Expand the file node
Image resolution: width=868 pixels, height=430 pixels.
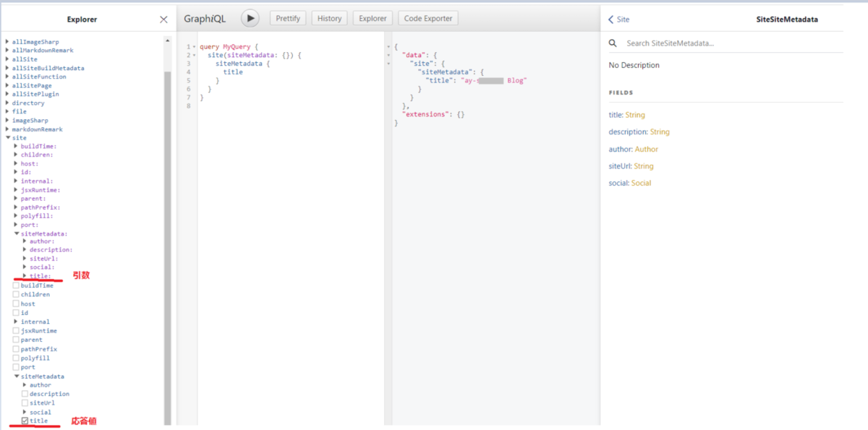pos(7,112)
